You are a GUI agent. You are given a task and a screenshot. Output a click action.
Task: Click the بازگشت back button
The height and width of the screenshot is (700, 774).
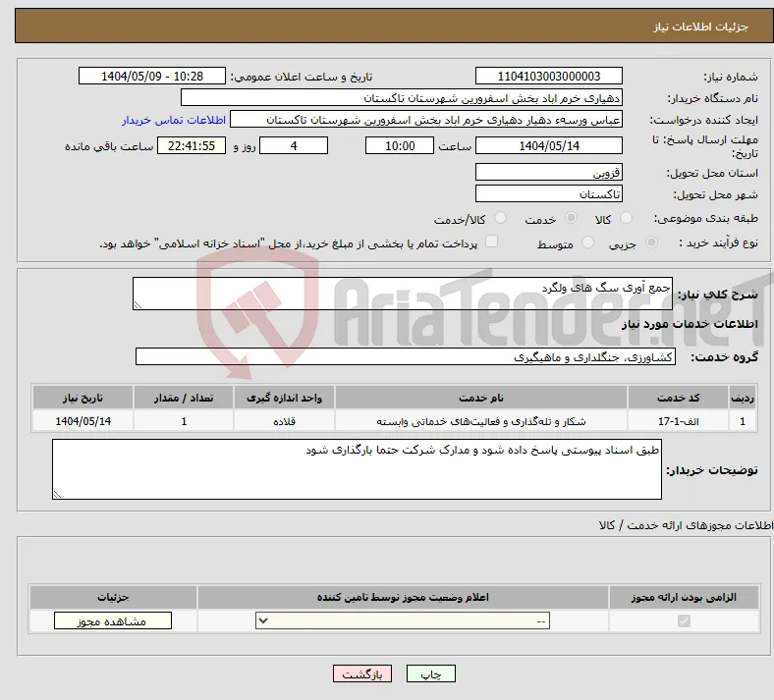click(x=362, y=673)
